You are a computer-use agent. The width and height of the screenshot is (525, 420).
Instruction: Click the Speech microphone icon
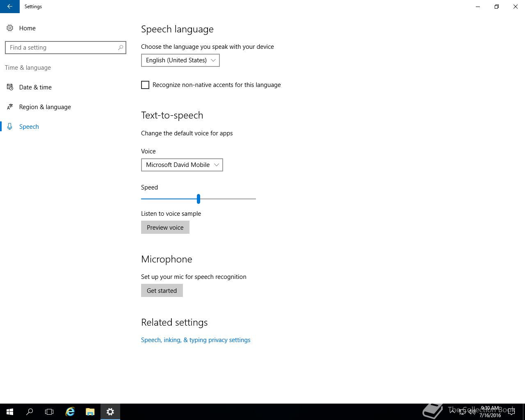click(10, 126)
